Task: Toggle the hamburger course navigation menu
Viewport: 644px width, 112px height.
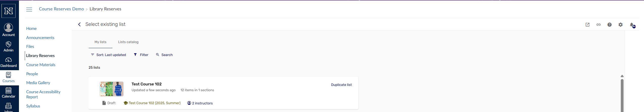Action: (29, 9)
